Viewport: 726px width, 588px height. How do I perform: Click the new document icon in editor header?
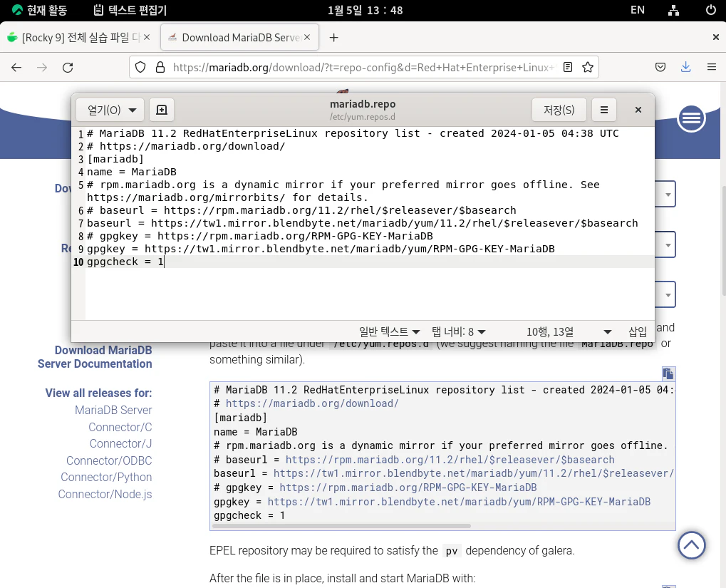click(162, 110)
